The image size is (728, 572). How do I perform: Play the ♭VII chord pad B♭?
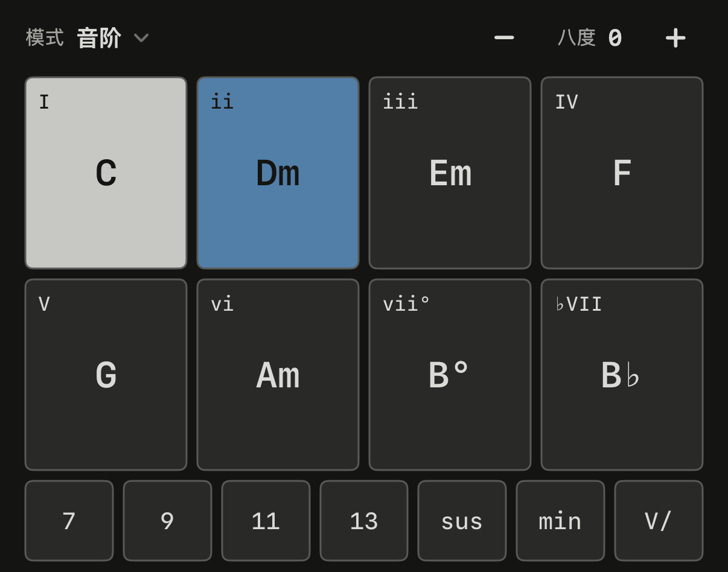(622, 375)
